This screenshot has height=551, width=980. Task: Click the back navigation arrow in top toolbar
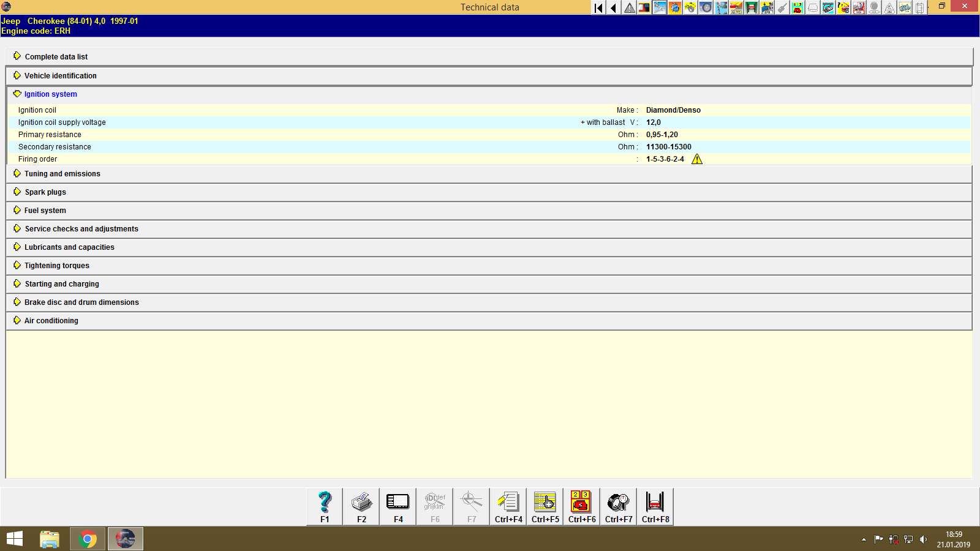pyautogui.click(x=612, y=8)
